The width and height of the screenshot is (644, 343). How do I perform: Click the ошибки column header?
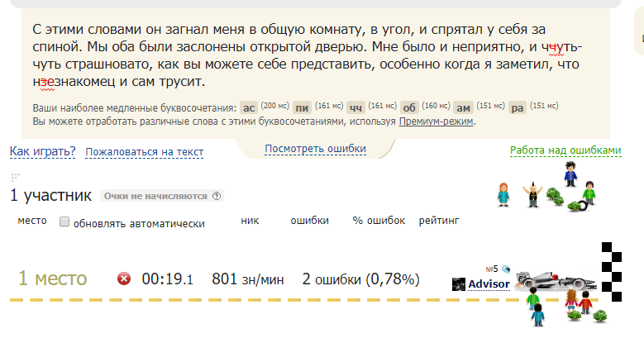310,221
